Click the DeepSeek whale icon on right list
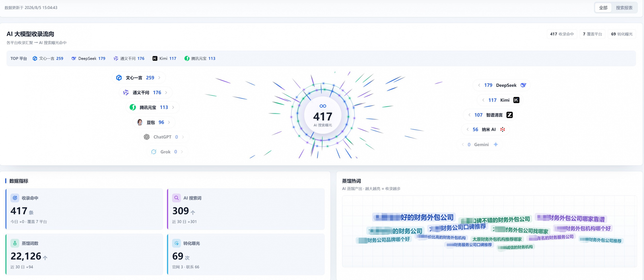 click(523, 85)
